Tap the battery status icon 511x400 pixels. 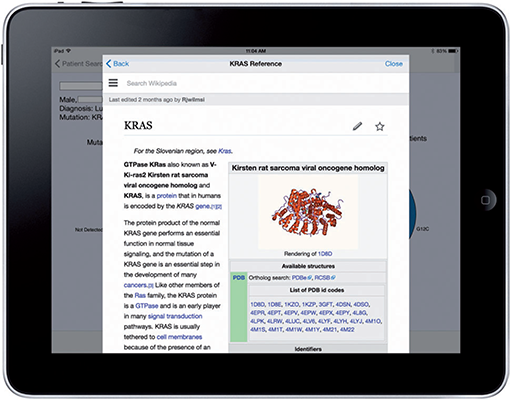453,51
